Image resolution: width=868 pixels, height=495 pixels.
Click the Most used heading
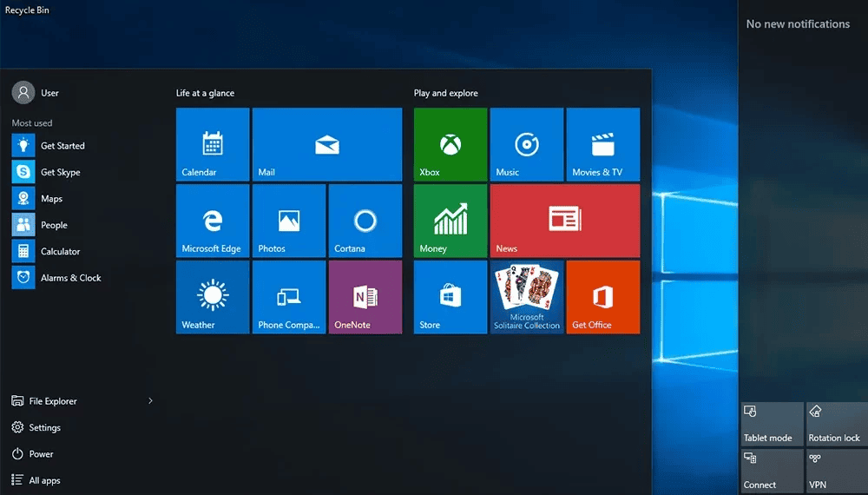(x=32, y=123)
